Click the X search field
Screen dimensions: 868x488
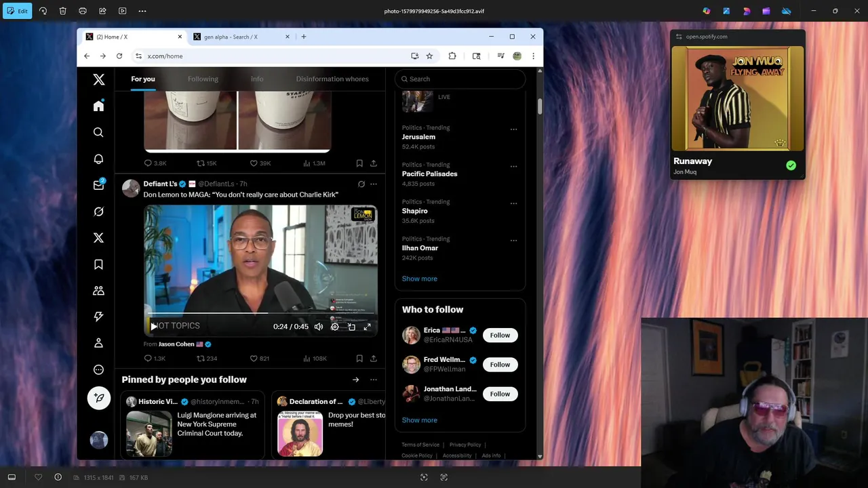click(460, 79)
